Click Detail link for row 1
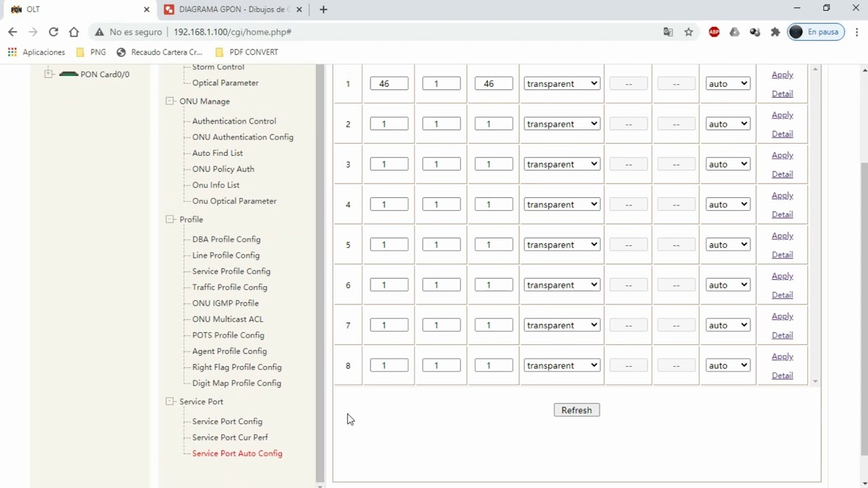This screenshot has width=868, height=488. point(782,94)
